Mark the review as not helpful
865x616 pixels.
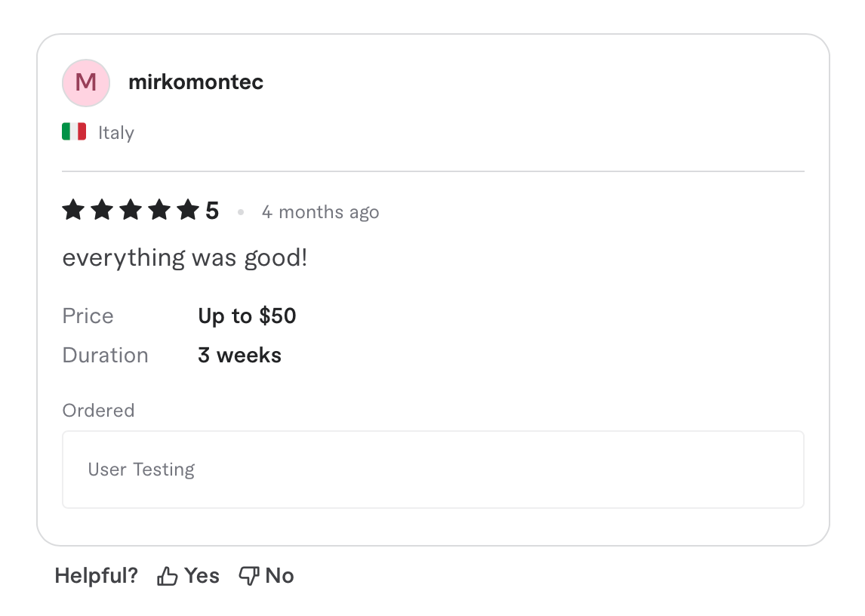[266, 575]
